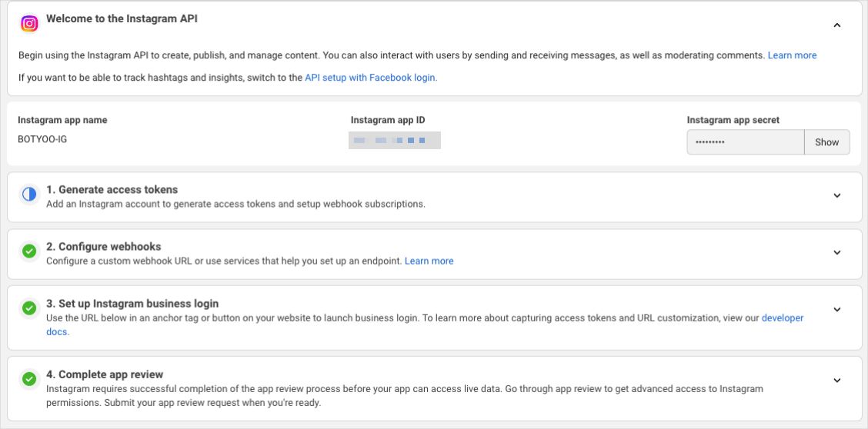Click the Instagram app secret field
This screenshot has width=868, height=429.
click(746, 142)
